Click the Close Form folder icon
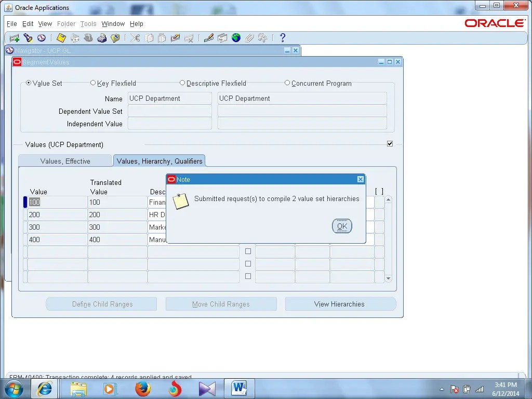Viewport: 532px width, 399px height. pos(115,38)
